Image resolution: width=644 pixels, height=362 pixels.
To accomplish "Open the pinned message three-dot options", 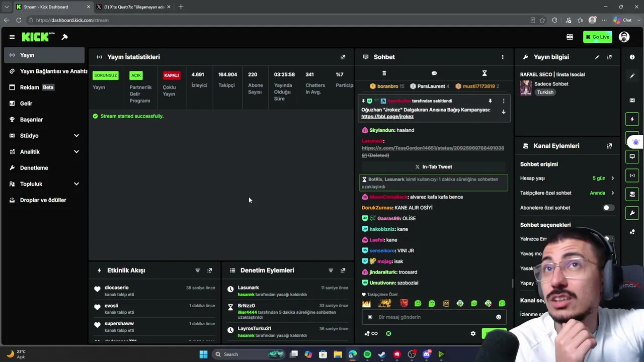I will click(x=503, y=101).
